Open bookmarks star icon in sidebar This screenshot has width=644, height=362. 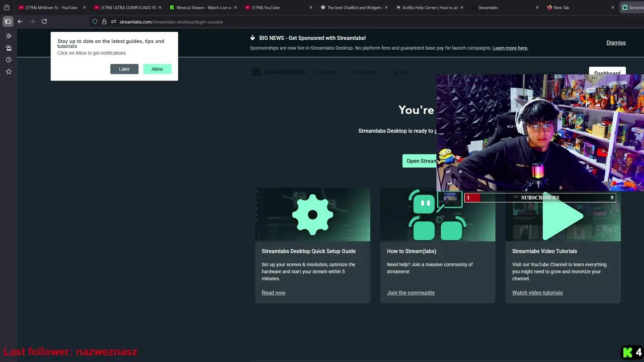(x=9, y=72)
